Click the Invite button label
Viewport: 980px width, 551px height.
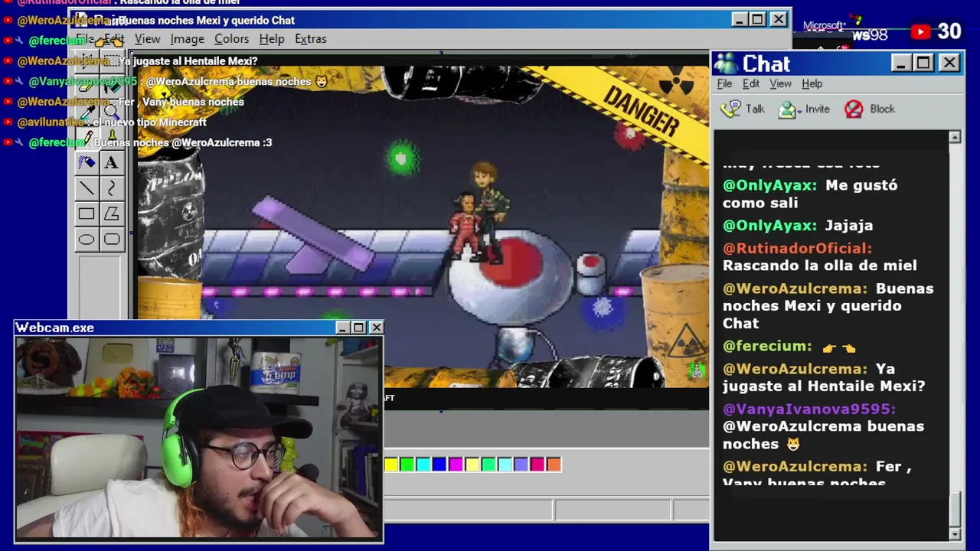817,109
